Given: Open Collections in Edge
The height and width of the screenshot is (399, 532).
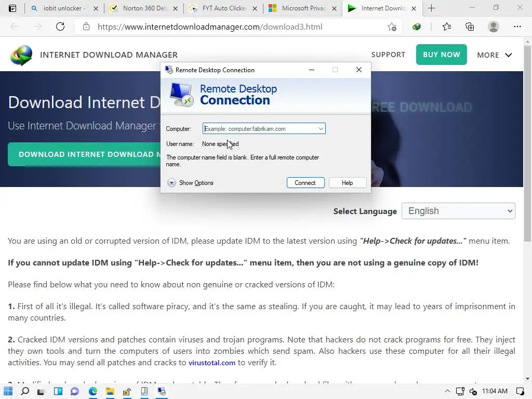Looking at the screenshot, I should [x=470, y=26].
